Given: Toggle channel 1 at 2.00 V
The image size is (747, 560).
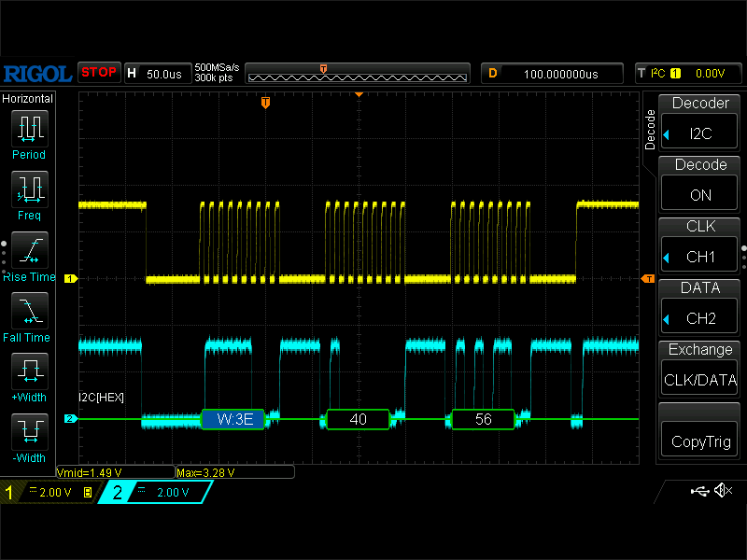Looking at the screenshot, I should [x=47, y=493].
